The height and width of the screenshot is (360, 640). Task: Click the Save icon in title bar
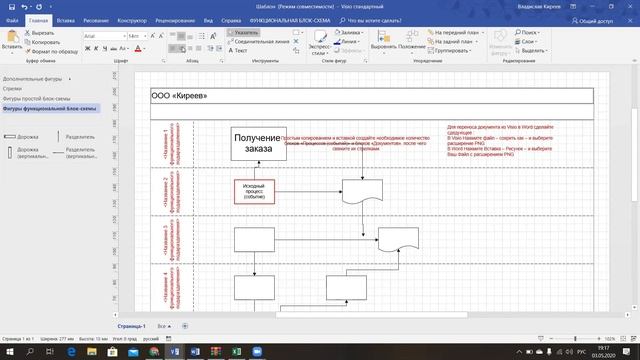(12, 7)
